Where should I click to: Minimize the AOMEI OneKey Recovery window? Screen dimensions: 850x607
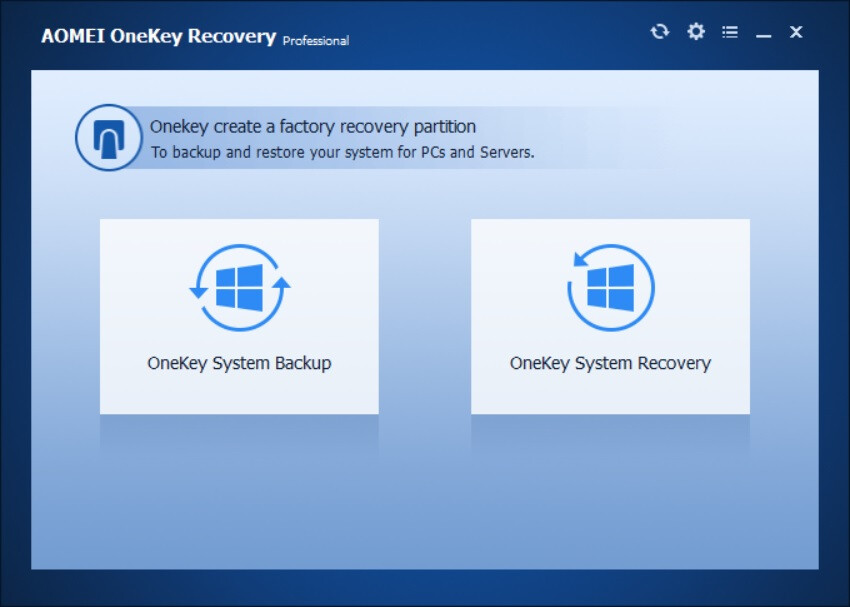pos(763,36)
